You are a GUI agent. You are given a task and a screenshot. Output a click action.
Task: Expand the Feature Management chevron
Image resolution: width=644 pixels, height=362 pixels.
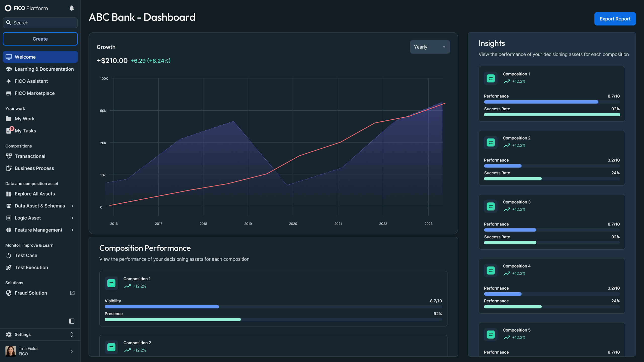[72, 230]
